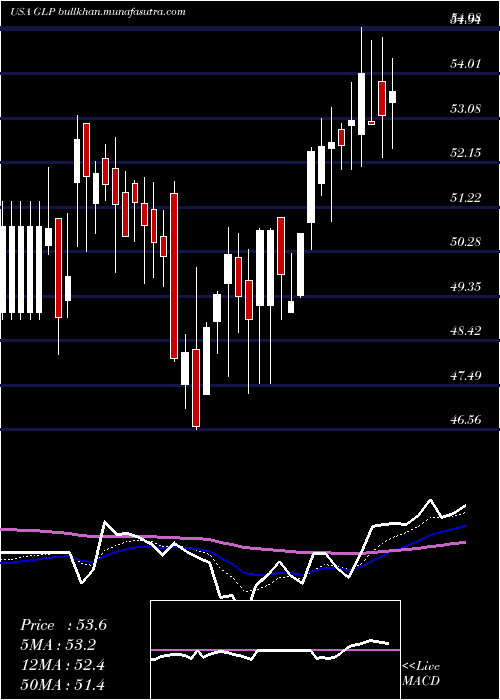The height and width of the screenshot is (700, 500).
Task: Click the last white candle near 53.5
Action: click(x=392, y=97)
